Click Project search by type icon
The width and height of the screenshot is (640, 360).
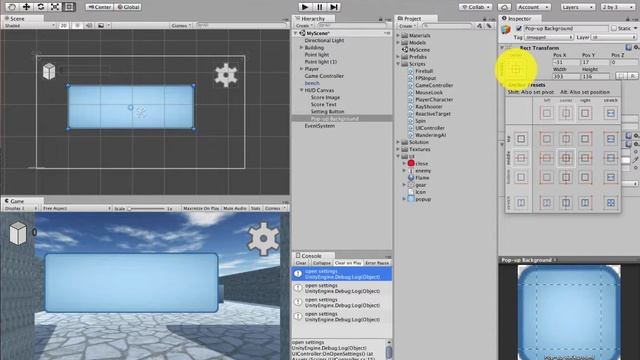point(479,26)
